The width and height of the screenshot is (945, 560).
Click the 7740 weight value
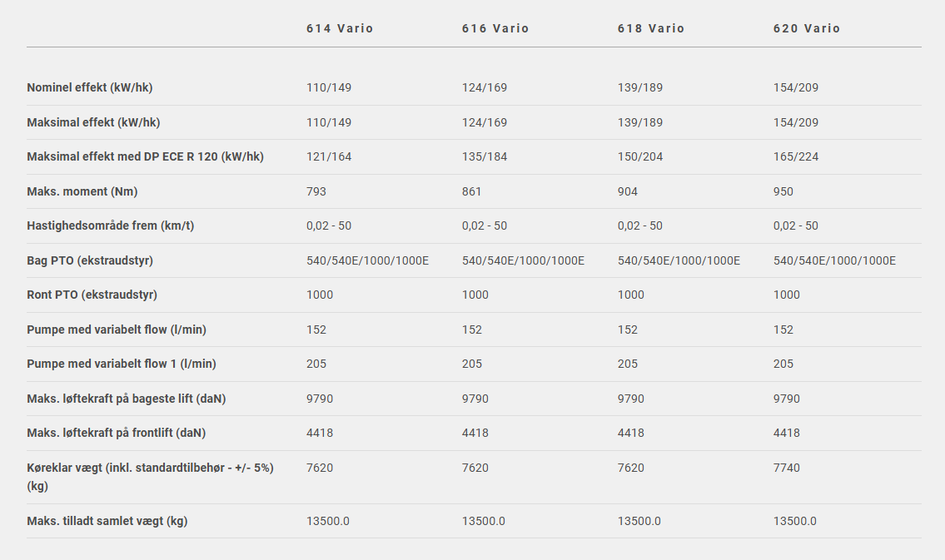pos(787,468)
